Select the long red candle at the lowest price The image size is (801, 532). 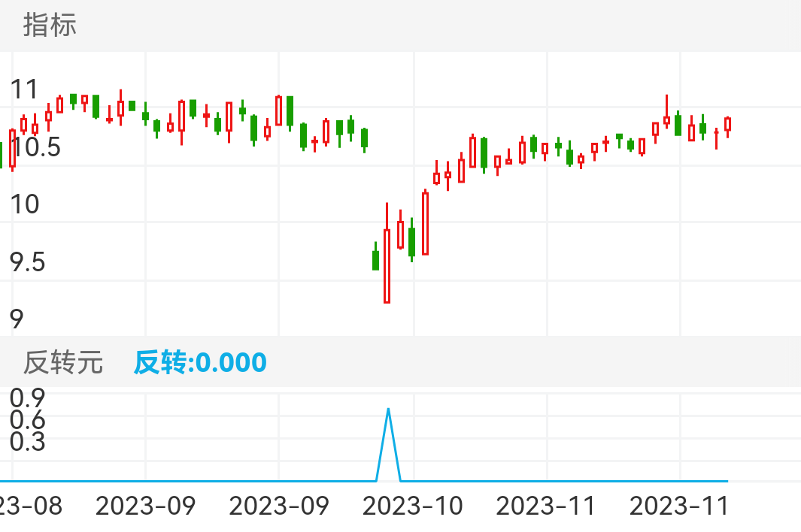pos(387,265)
